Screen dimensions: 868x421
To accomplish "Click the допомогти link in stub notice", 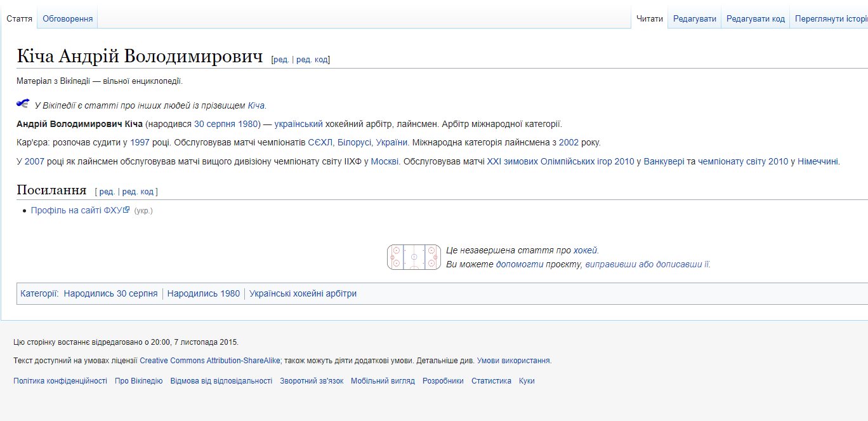I will tap(520, 264).
